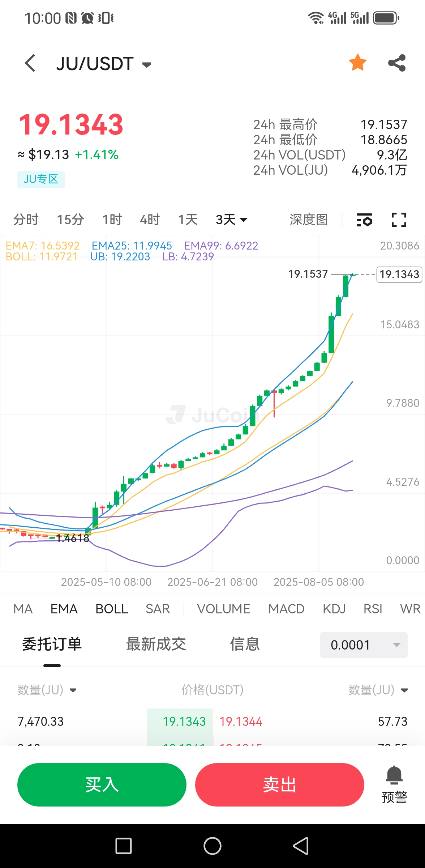Toggle the orange favorite star

358,63
